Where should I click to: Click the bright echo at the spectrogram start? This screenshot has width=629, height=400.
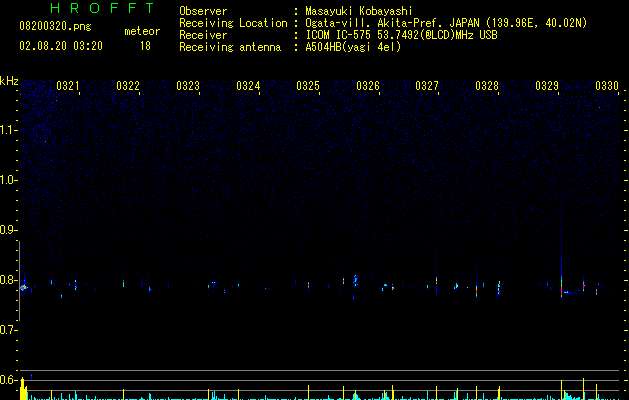click(24, 287)
